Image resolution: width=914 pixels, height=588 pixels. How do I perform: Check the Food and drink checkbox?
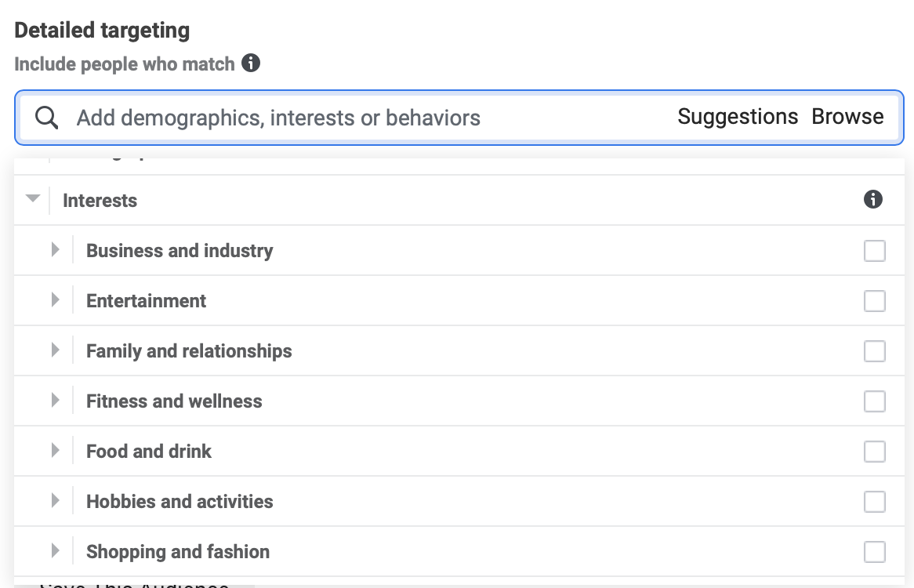pos(874,452)
